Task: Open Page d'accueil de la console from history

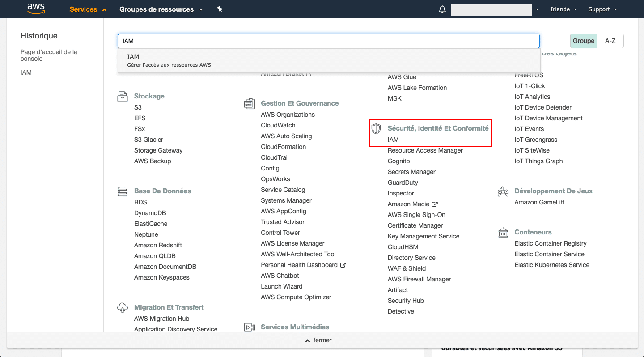Action: [49, 55]
